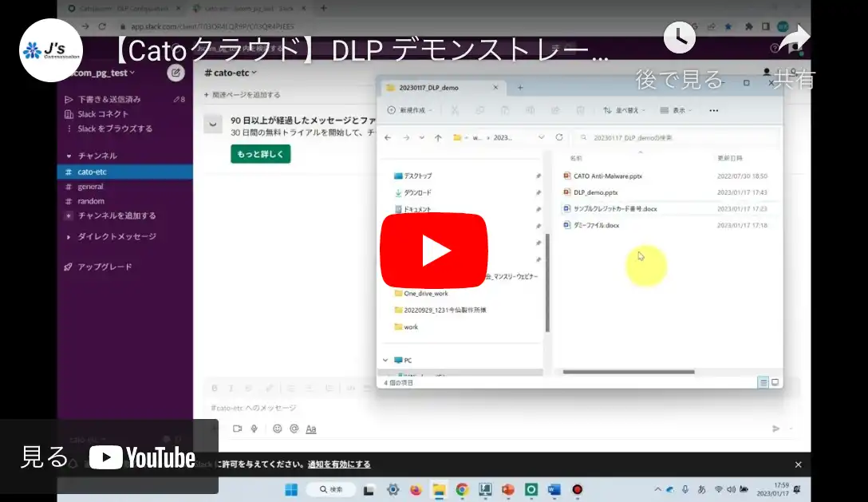Screen dimensions: 868x502
Task: Open the com_pg_test workspace dropdown in Slack
Action: tap(104, 73)
